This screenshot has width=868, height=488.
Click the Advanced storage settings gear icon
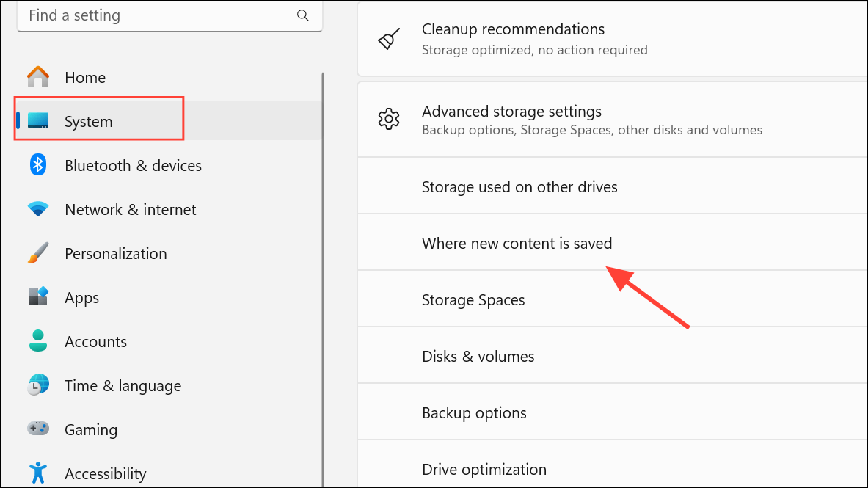[x=388, y=120]
